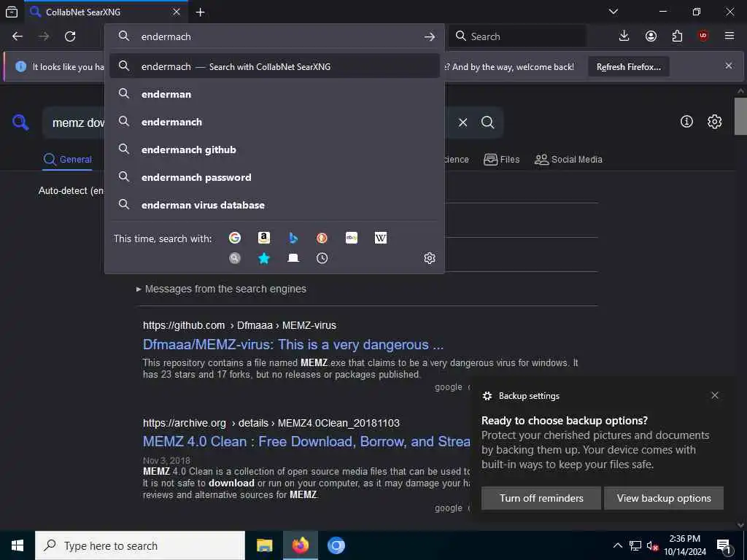Select suggestion 'endermanch github'
Viewport: 747px width, 560px height.
(x=274, y=149)
